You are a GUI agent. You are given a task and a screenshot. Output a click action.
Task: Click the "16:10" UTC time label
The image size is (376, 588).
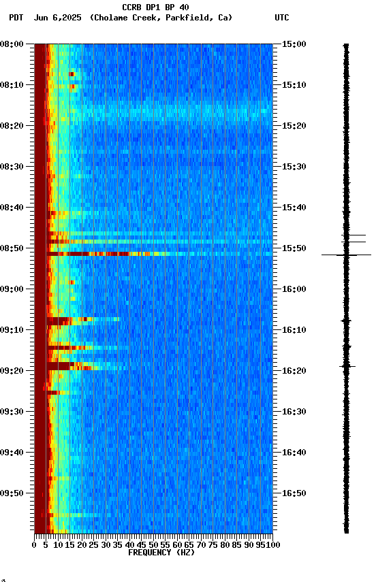tap(294, 330)
